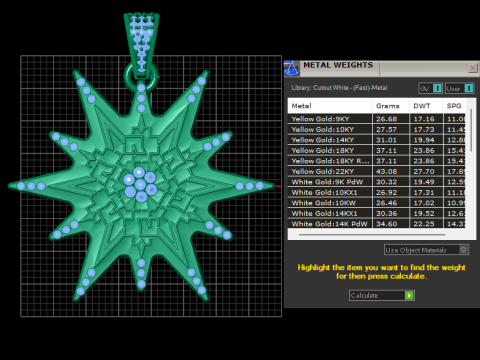This screenshot has width=480, height=360.
Task: Click the 19.49 DWT value
Action: pyautogui.click(x=424, y=182)
